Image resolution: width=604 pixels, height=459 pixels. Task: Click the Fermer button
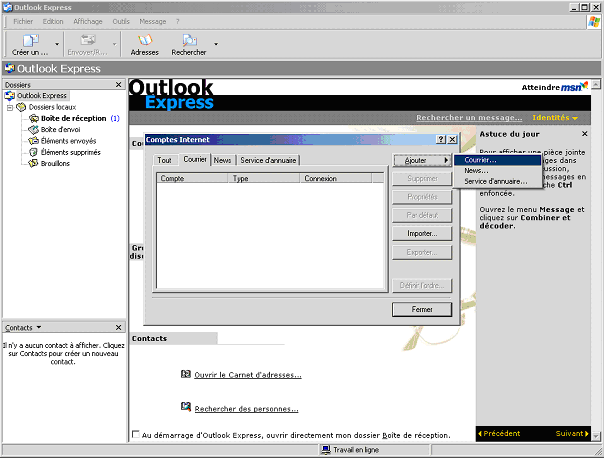tap(422, 309)
